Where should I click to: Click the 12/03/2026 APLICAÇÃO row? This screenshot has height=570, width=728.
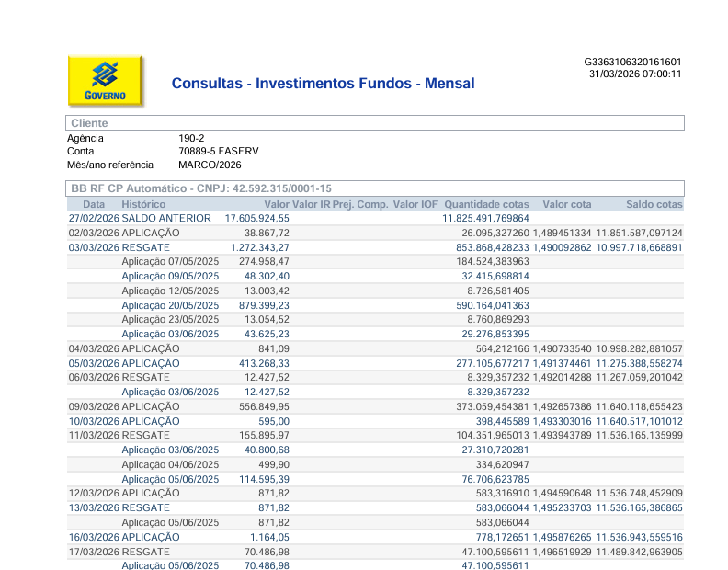tap(375, 493)
